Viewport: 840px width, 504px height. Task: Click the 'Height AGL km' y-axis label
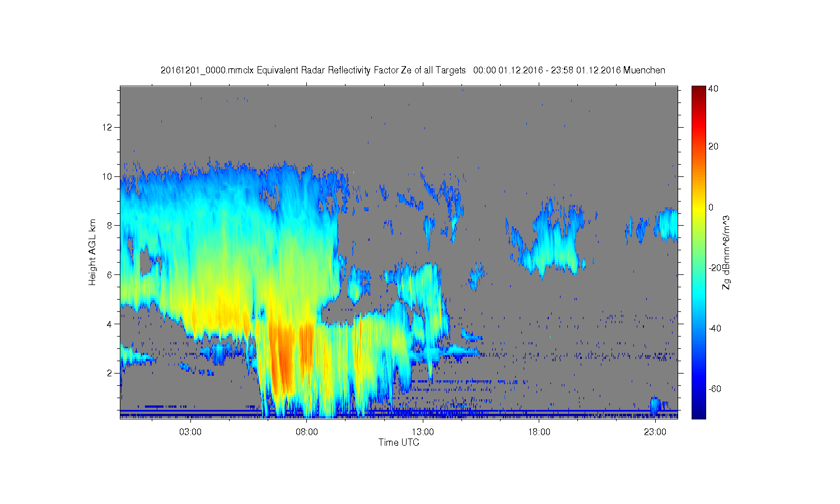pyautogui.click(x=92, y=252)
